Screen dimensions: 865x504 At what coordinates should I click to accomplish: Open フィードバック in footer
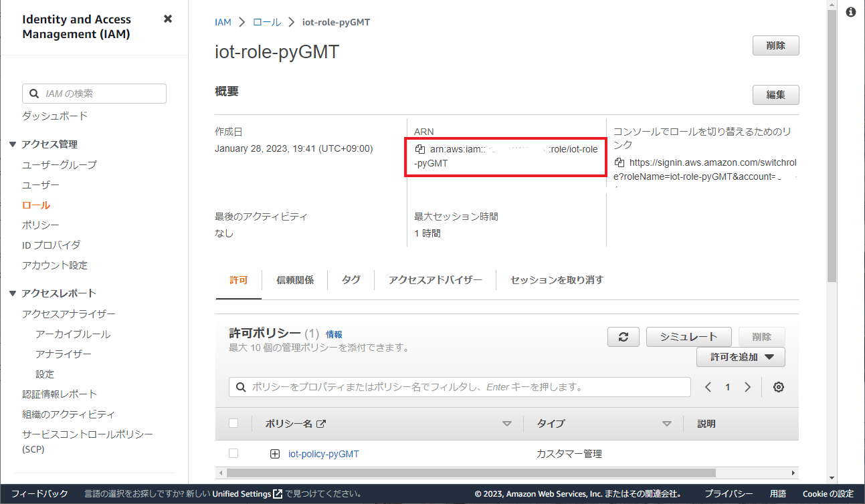(x=39, y=494)
